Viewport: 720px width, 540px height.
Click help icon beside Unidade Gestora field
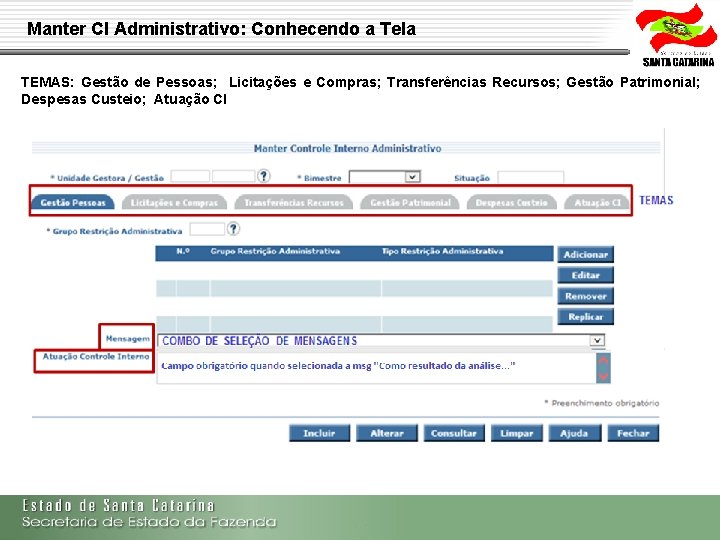click(264, 176)
